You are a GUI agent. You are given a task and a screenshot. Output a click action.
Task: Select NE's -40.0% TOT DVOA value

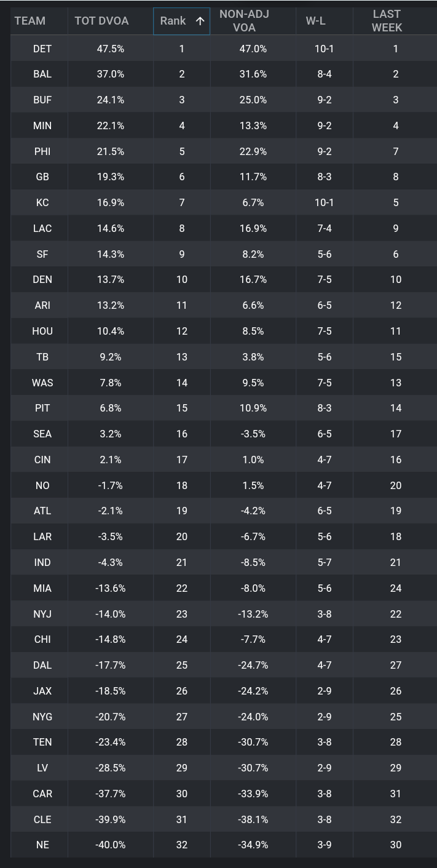(x=111, y=845)
